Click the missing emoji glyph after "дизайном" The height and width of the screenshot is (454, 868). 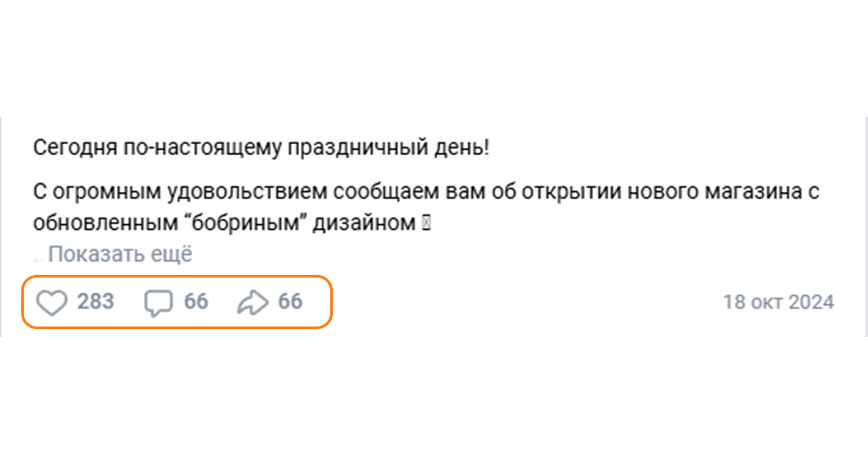tap(426, 224)
